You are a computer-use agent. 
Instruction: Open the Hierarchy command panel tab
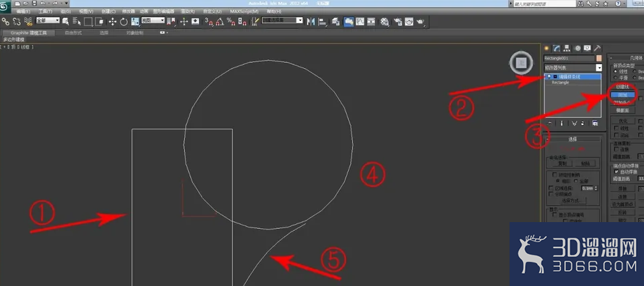coord(567,48)
